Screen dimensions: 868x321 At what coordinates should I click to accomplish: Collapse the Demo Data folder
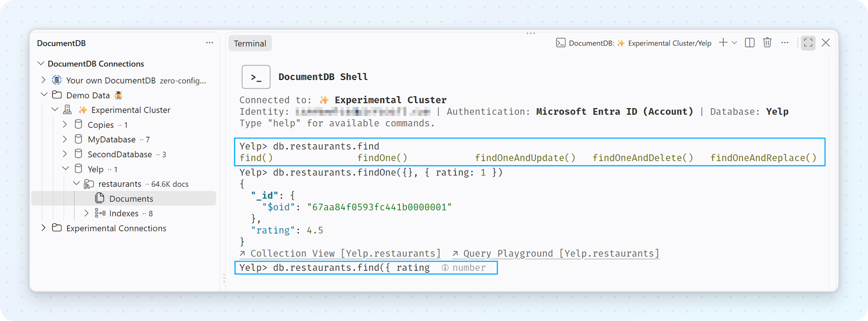tap(44, 95)
